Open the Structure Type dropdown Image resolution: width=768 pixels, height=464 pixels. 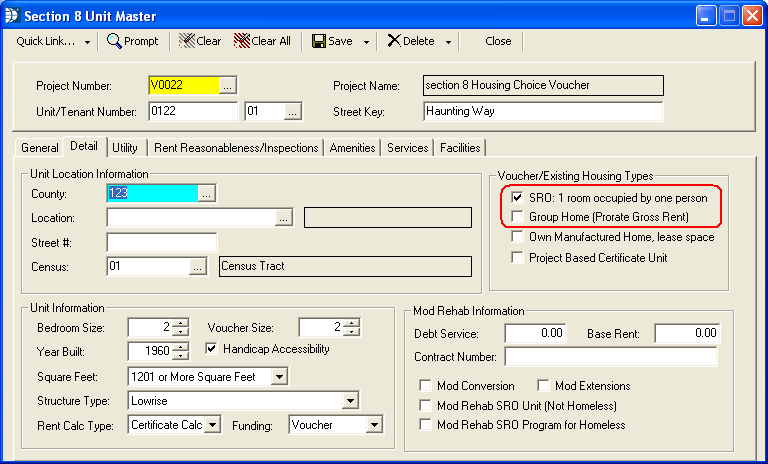coord(350,401)
